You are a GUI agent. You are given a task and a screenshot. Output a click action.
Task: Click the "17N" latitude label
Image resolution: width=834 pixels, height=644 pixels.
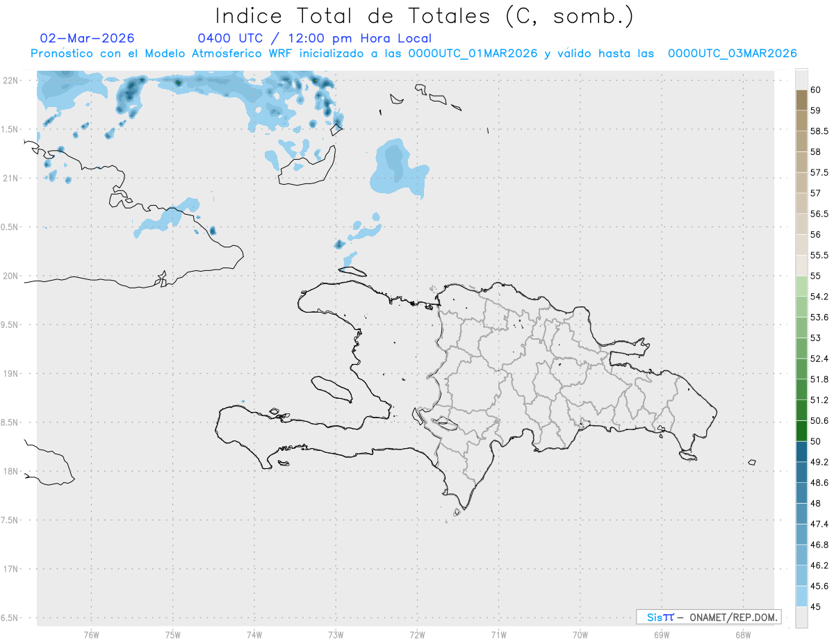tap(10, 570)
